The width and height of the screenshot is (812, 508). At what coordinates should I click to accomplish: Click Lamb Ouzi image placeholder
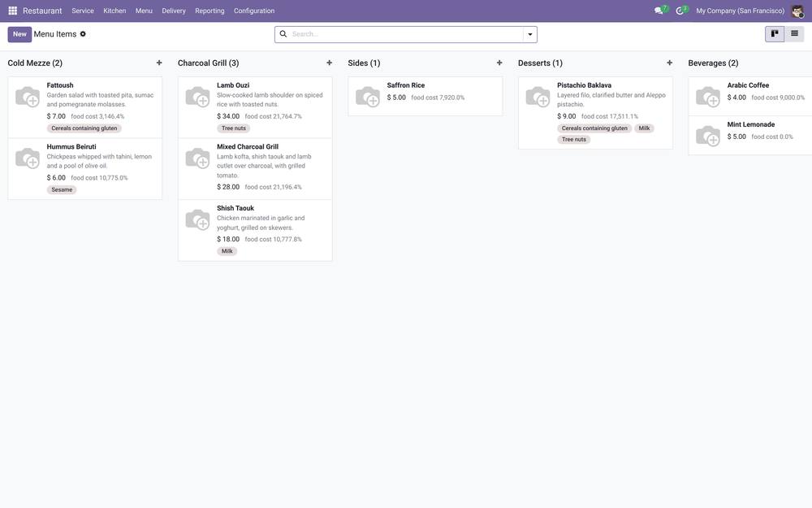pos(198,97)
